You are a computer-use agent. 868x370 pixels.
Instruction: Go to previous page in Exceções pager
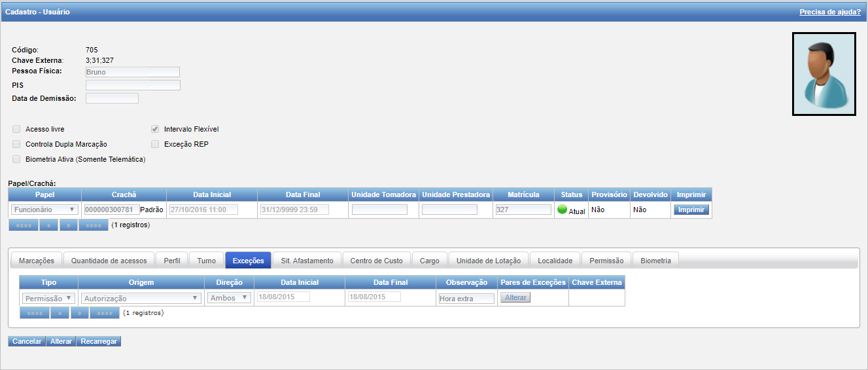(60, 313)
